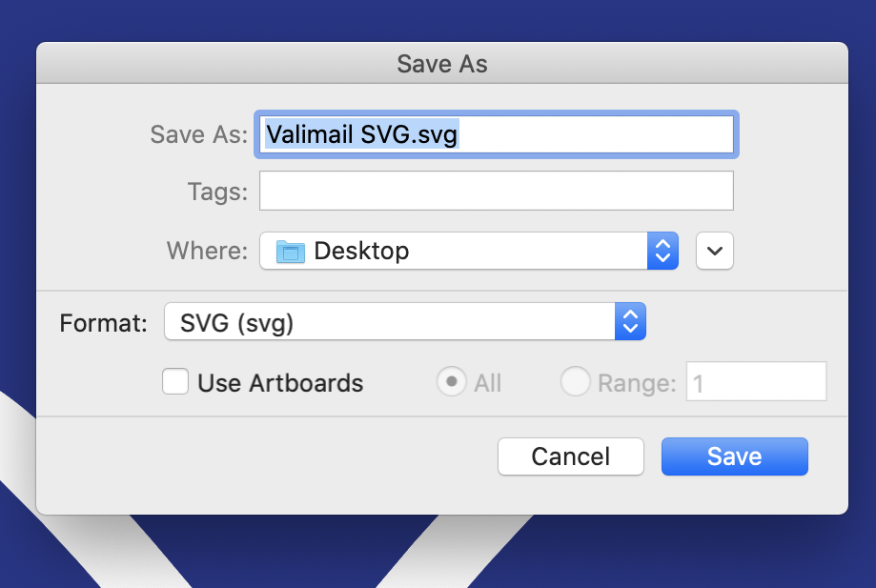Viewport: 876px width, 588px height.
Task: Click the blue Save button
Action: coord(734,456)
